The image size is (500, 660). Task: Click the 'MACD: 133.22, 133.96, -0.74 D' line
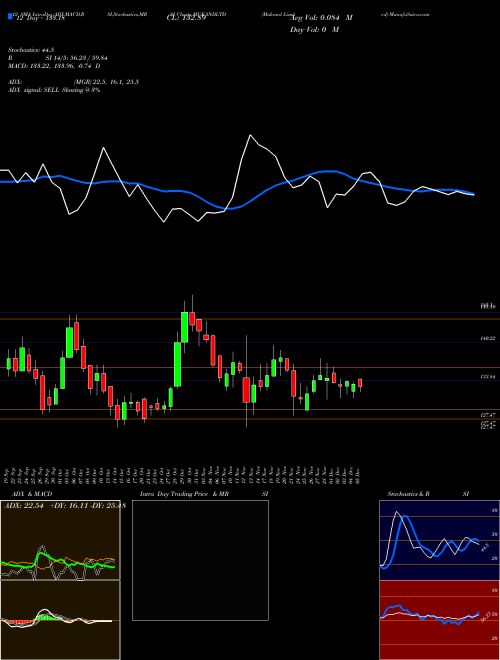click(54, 66)
